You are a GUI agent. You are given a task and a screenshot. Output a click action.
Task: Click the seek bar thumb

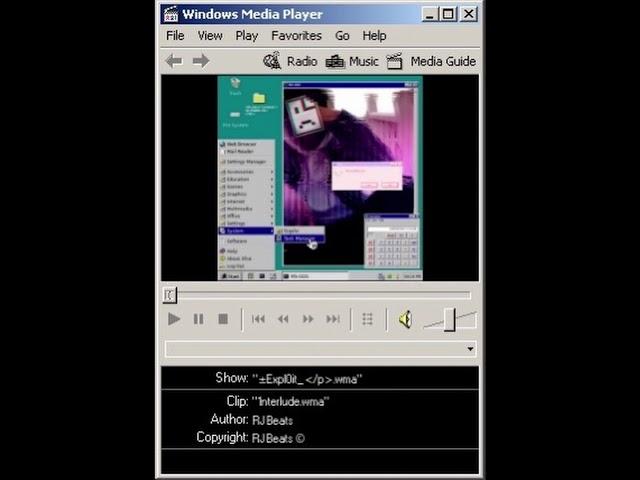[x=169, y=295]
